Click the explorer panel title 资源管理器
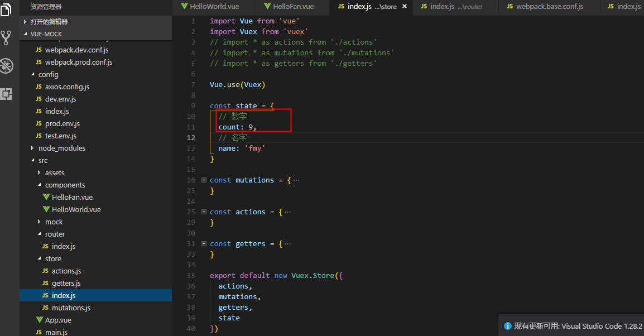Image resolution: width=644 pixels, height=336 pixels. [x=46, y=7]
